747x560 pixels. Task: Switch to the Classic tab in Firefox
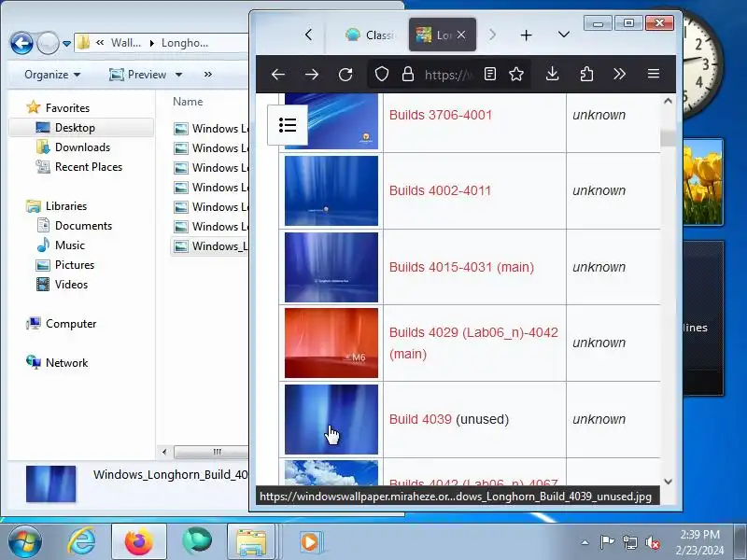(x=370, y=35)
